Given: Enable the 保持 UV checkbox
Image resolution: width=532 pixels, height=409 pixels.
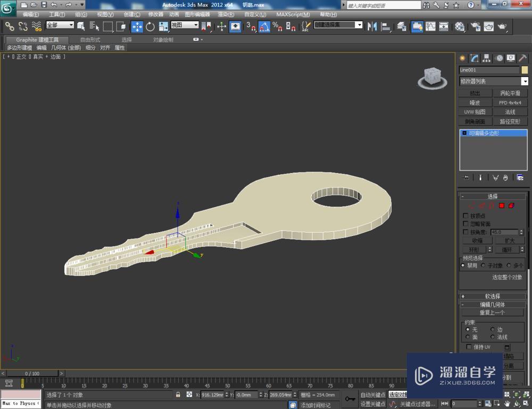Looking at the screenshot, I should (469, 347).
